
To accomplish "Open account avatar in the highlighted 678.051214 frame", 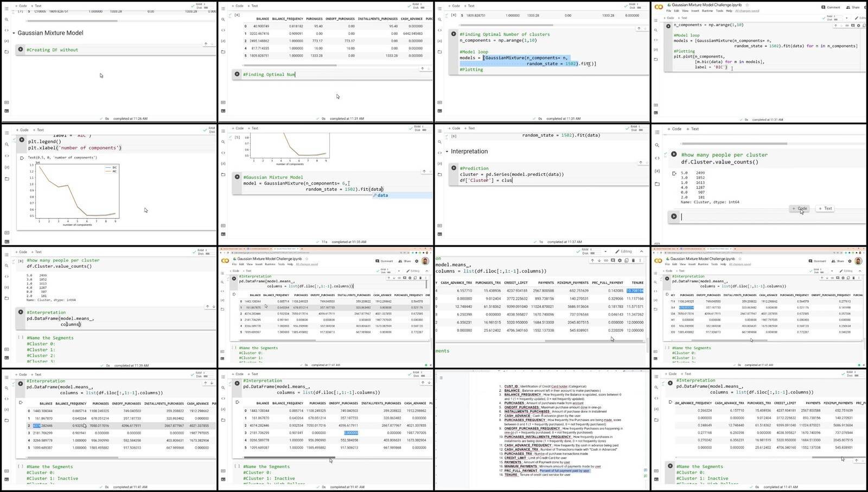I will click(x=858, y=261).
